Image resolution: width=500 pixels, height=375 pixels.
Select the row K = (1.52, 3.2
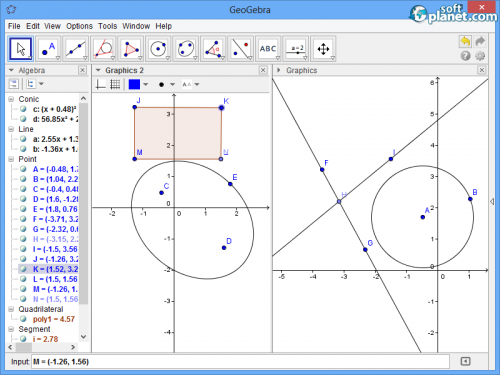tap(48, 269)
